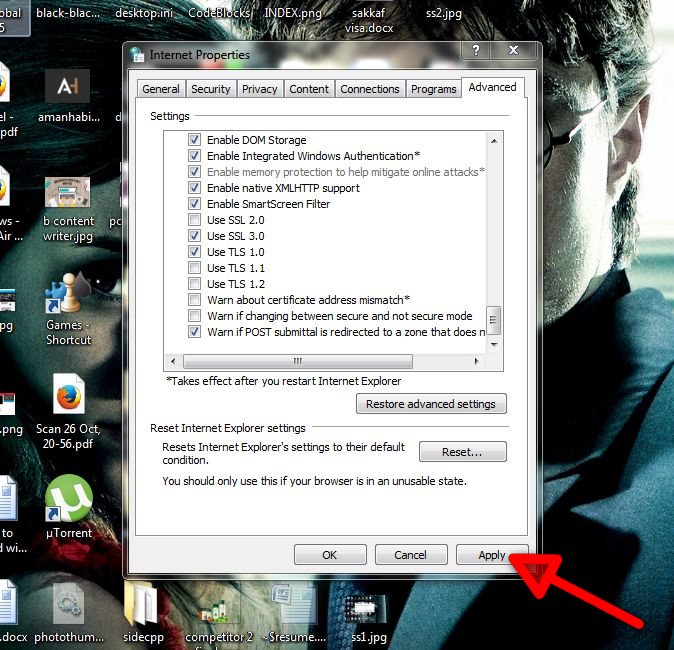Check Warn if changing between secure and not secure mode

pos(194,316)
